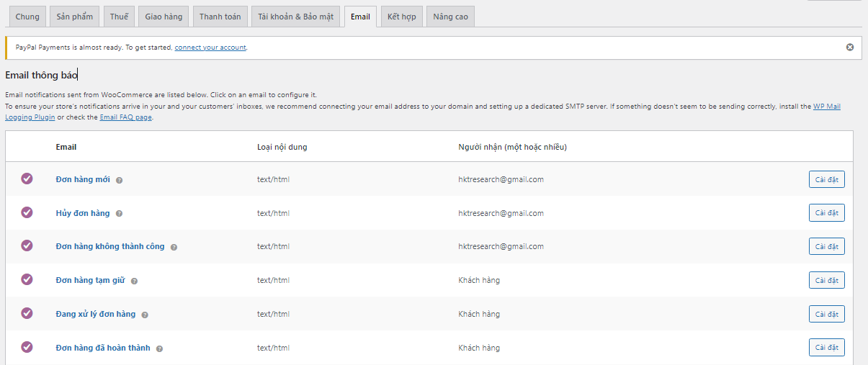Viewport: 868px width, 365px height.
Task: Click help icon next to Đơn hàng đã hoàn thành
Action: coord(159,348)
